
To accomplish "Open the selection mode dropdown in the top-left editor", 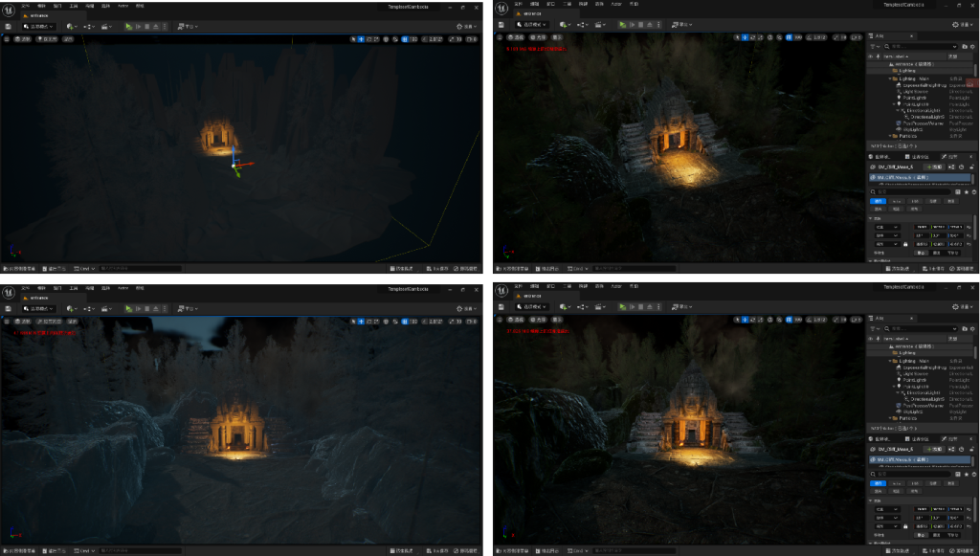I will [37, 26].
